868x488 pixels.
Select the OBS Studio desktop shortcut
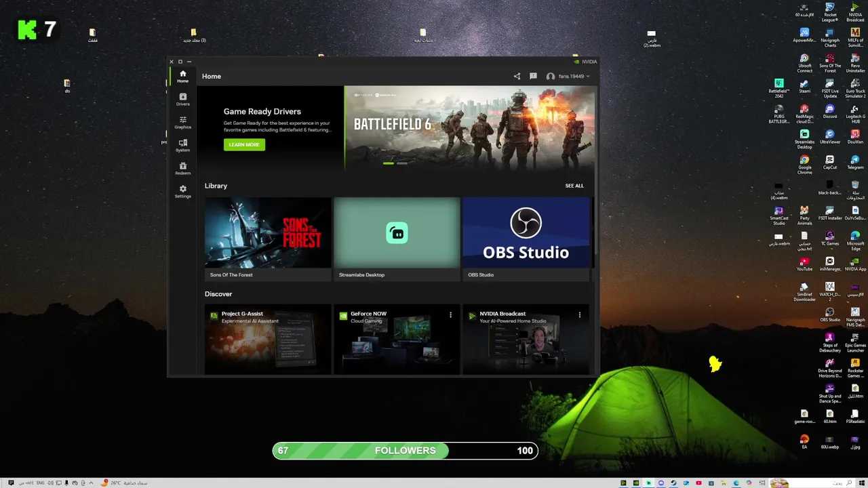(x=830, y=314)
